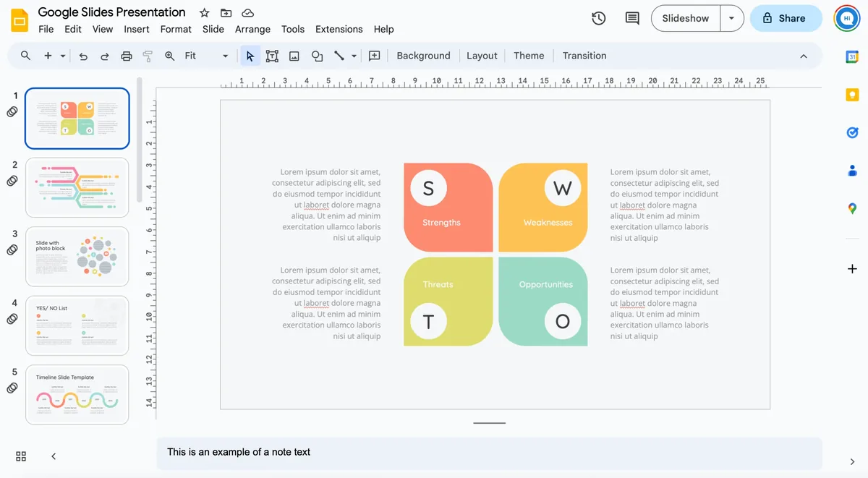Show the side panel chevron
Viewport: 868px width, 478px height.
tap(852, 462)
